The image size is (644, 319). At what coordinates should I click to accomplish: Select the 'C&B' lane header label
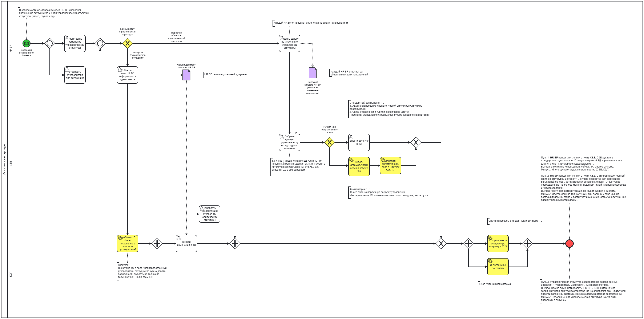11,163
